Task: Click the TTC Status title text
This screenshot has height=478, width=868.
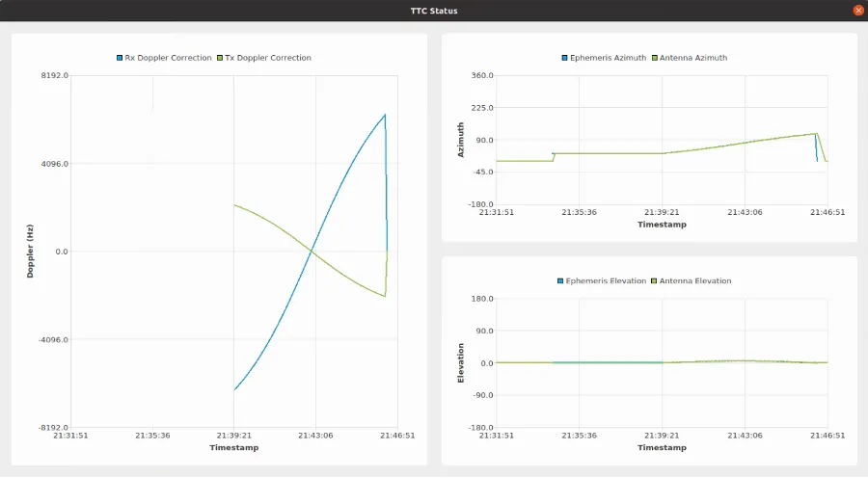Action: tap(434, 11)
